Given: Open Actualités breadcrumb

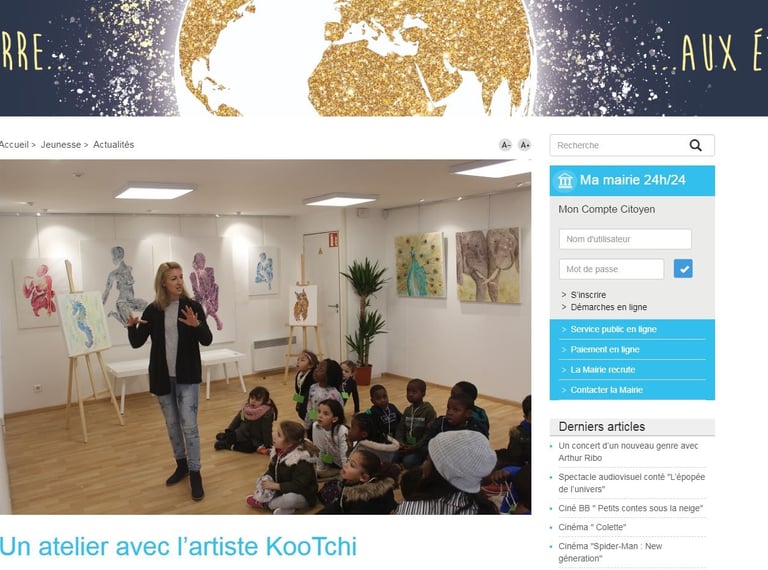Looking at the screenshot, I should pyautogui.click(x=114, y=144).
